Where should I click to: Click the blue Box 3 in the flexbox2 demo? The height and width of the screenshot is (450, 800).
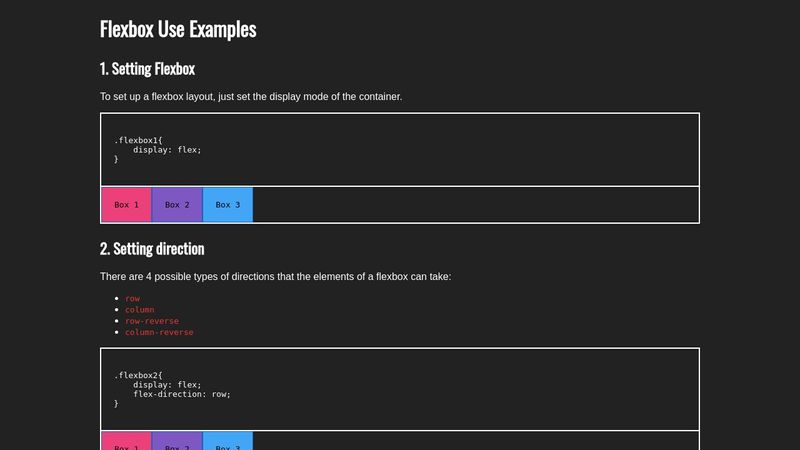pyautogui.click(x=228, y=441)
